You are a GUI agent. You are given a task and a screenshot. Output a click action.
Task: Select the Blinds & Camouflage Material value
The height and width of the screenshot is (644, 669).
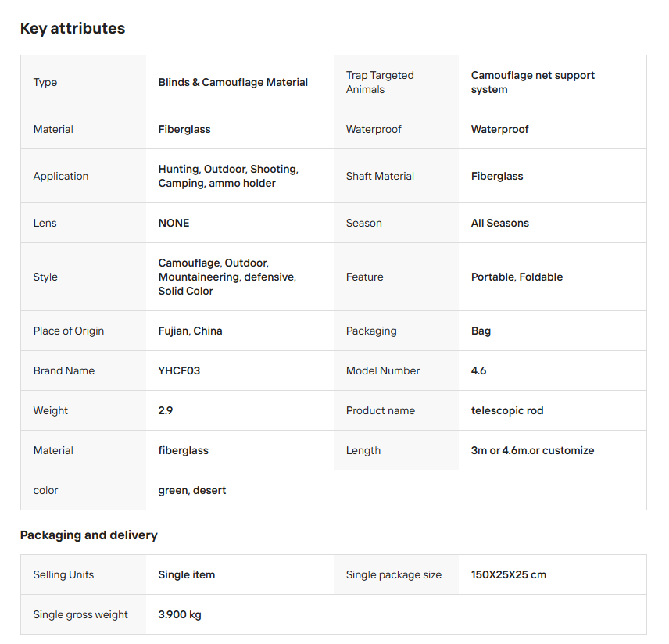(x=233, y=82)
